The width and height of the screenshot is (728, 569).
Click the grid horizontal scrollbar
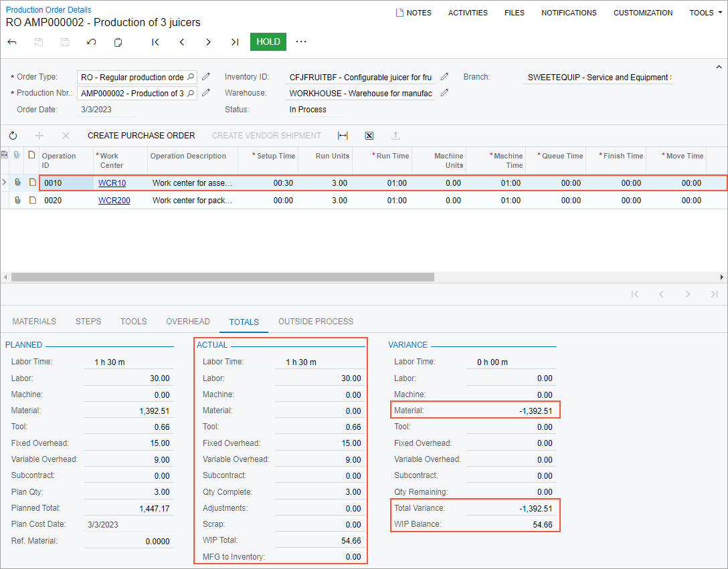point(223,277)
